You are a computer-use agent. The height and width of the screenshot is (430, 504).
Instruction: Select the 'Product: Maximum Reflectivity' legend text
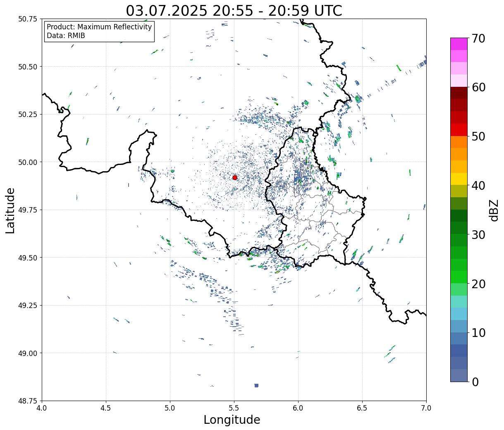click(99, 27)
